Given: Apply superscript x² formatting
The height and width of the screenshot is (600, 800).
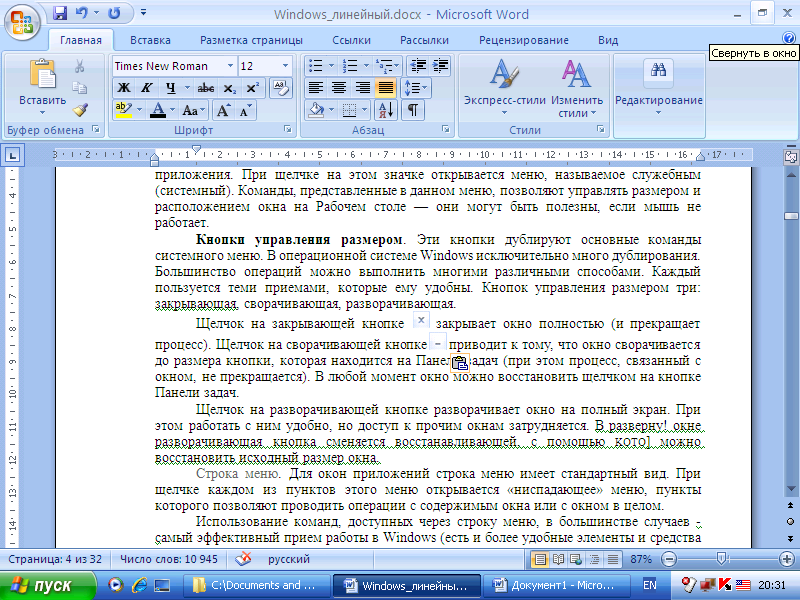Looking at the screenshot, I should tap(253, 88).
